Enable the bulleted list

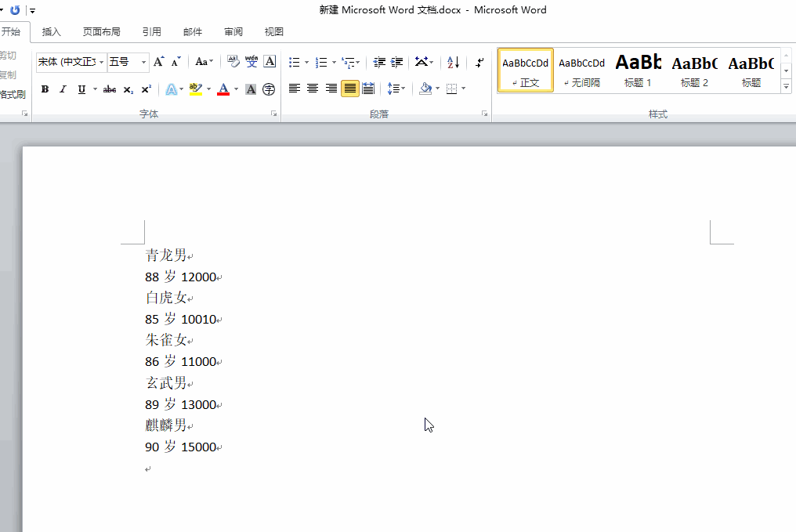pyautogui.click(x=294, y=62)
